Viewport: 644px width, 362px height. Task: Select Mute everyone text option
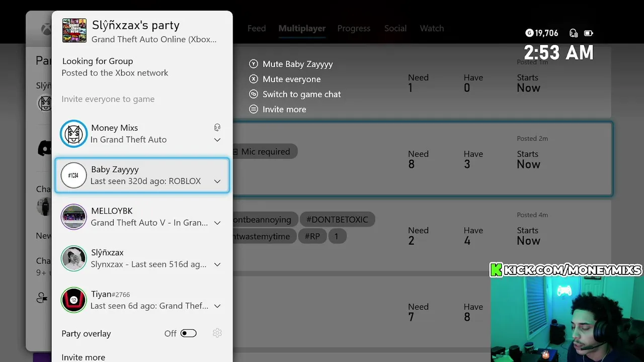pyautogui.click(x=292, y=79)
